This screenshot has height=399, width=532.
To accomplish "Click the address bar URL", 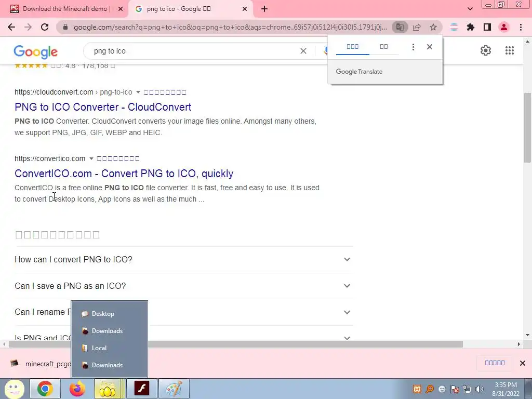I will (x=230, y=27).
